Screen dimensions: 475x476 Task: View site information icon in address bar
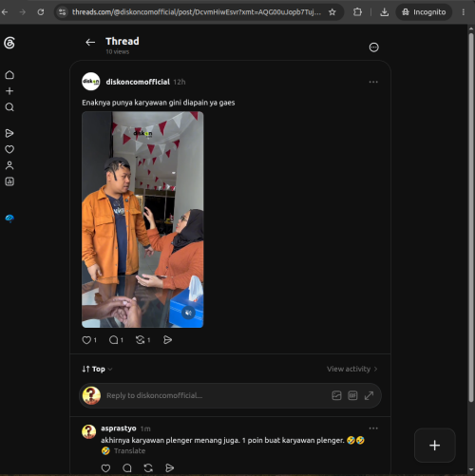(63, 12)
